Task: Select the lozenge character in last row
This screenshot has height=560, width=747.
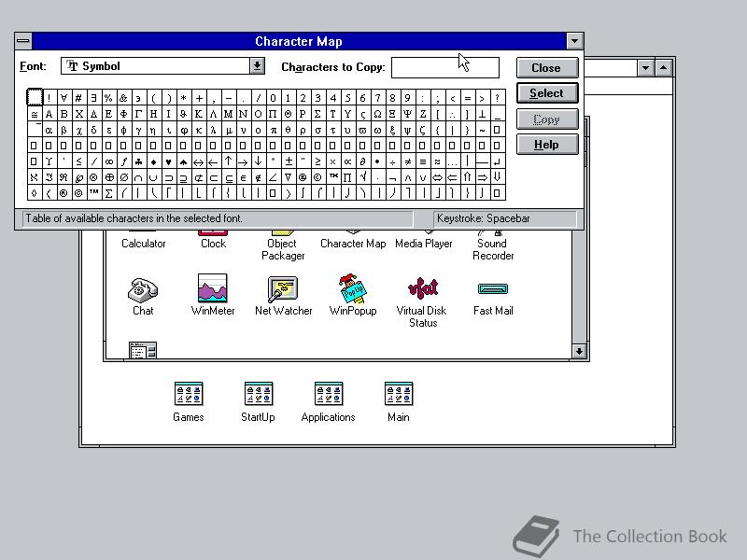Action: click(x=34, y=193)
